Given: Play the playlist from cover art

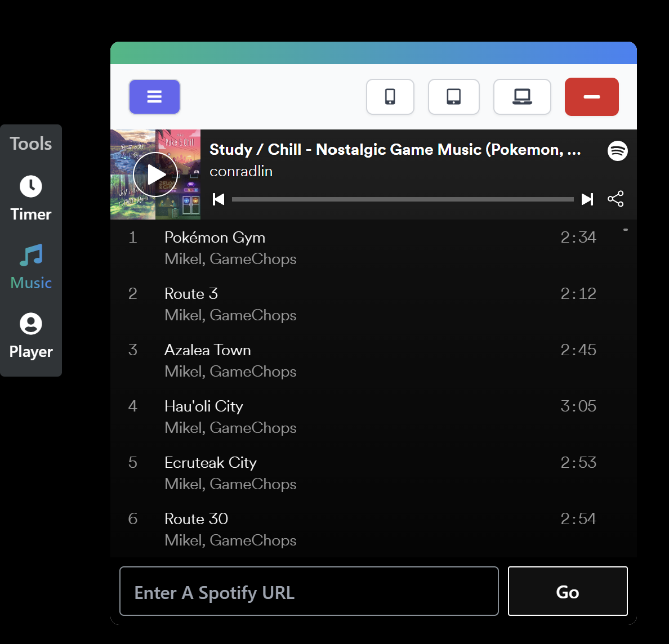Looking at the screenshot, I should [155, 175].
